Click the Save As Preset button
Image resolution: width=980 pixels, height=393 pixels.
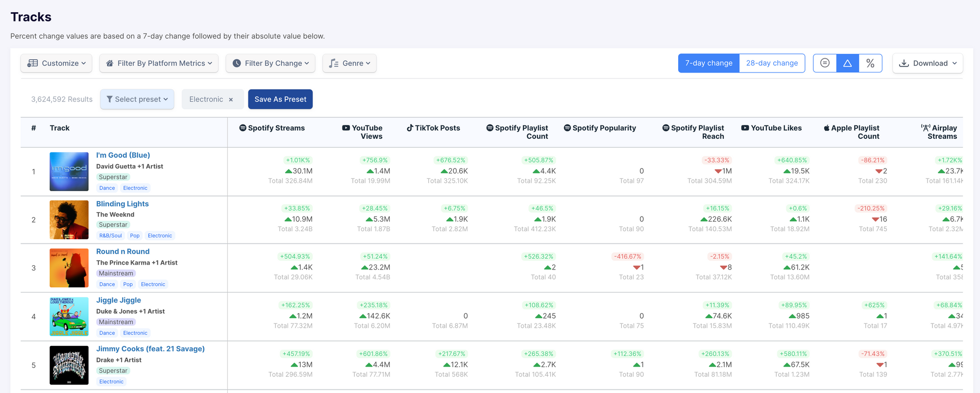(x=280, y=99)
